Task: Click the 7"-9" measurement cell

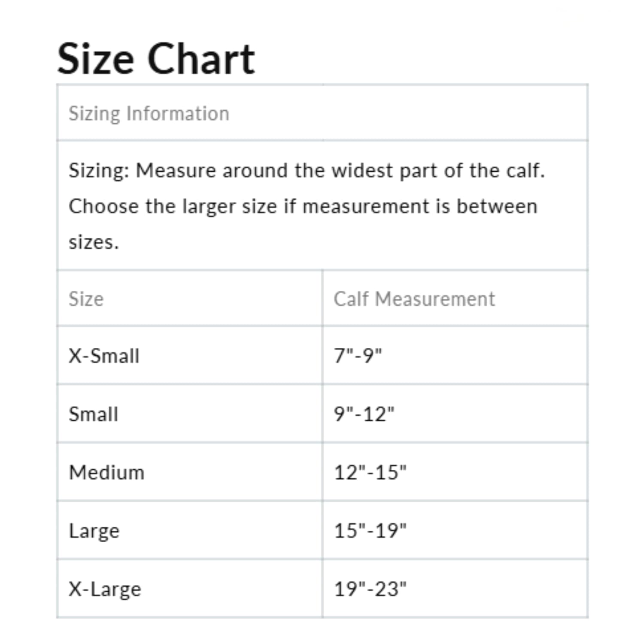Action: point(358,355)
